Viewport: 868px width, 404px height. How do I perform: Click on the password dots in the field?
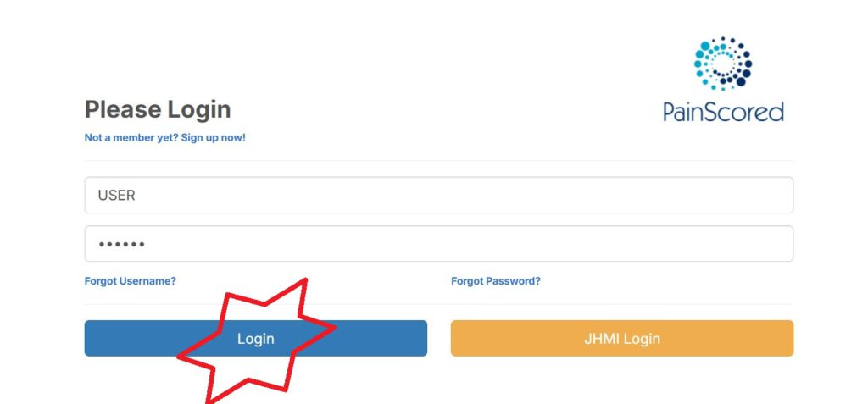click(122, 244)
